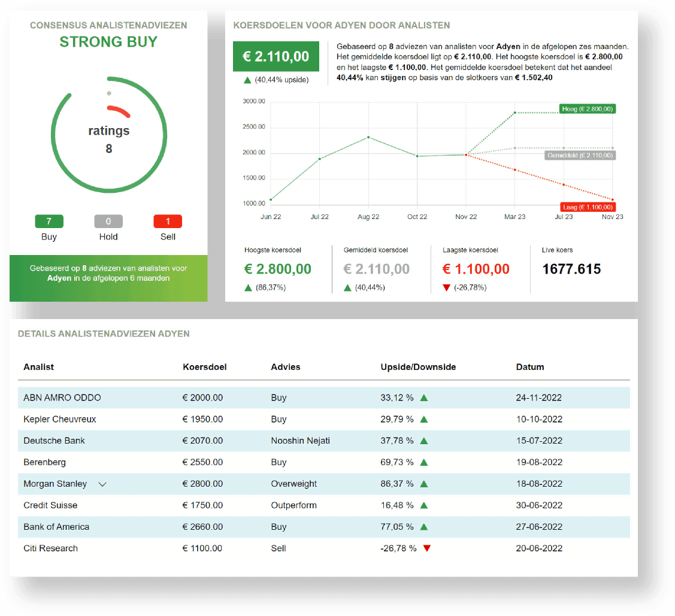Click the 'Advies' column header

pyautogui.click(x=286, y=368)
